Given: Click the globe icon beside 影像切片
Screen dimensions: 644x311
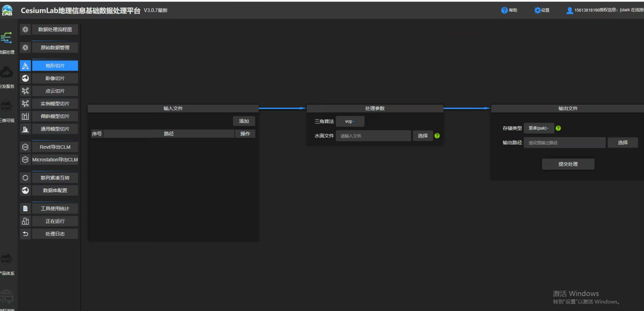Looking at the screenshot, I should point(25,78).
